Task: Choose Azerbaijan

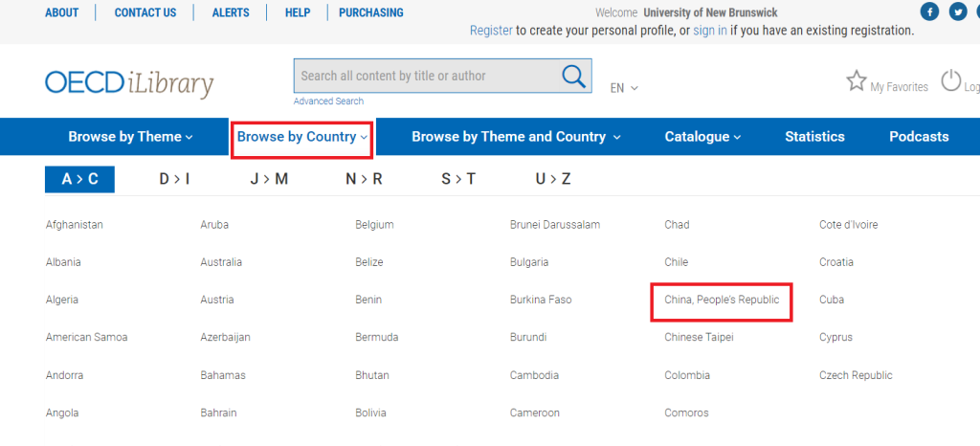Action: (226, 337)
